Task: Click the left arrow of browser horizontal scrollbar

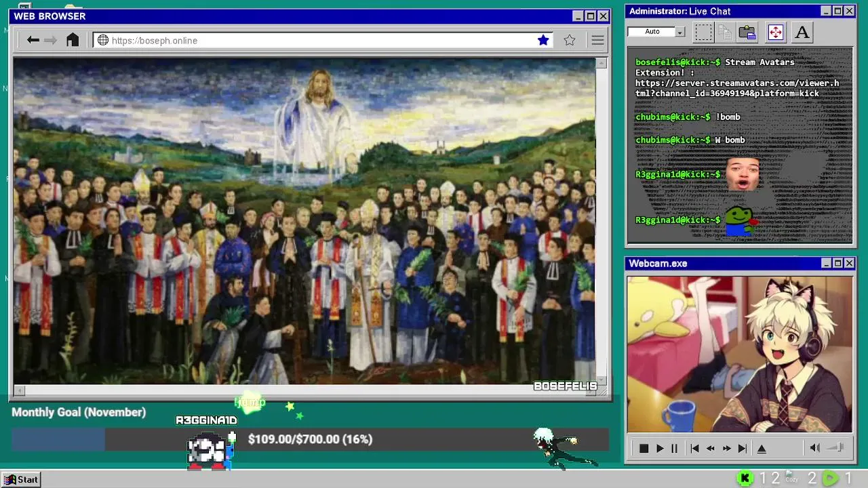Action: [19, 390]
